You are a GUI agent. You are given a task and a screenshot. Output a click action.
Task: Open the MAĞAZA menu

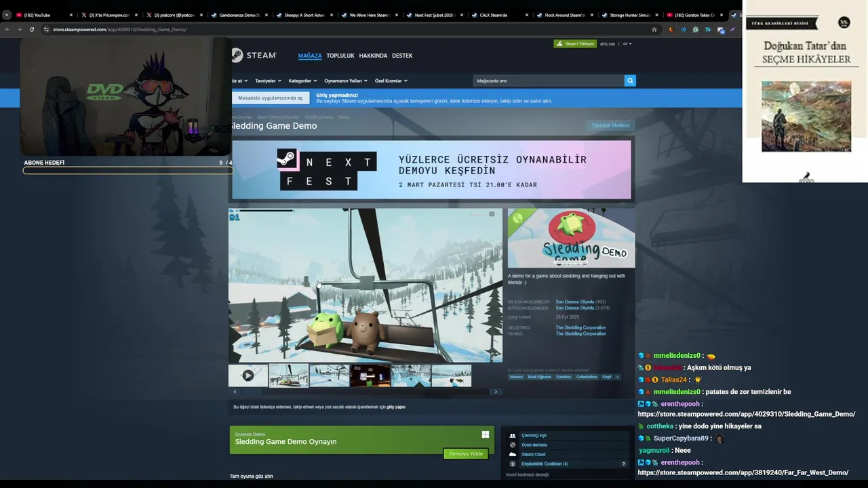pyautogui.click(x=310, y=56)
